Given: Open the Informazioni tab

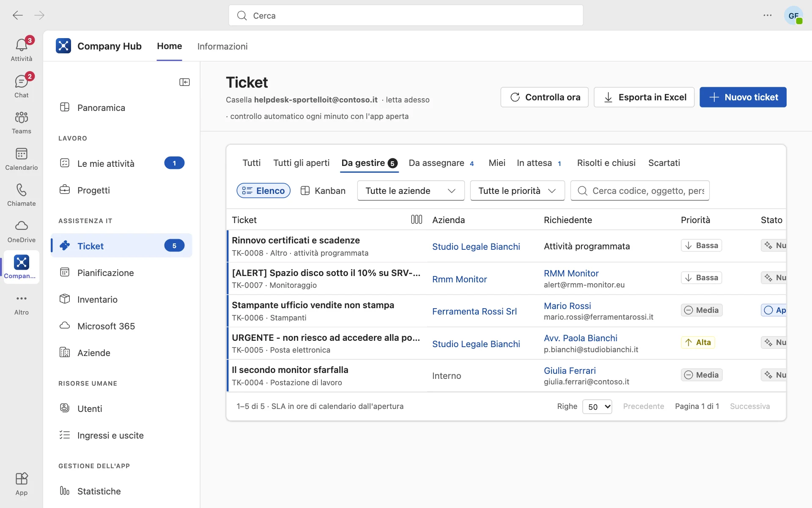Looking at the screenshot, I should [x=222, y=46].
